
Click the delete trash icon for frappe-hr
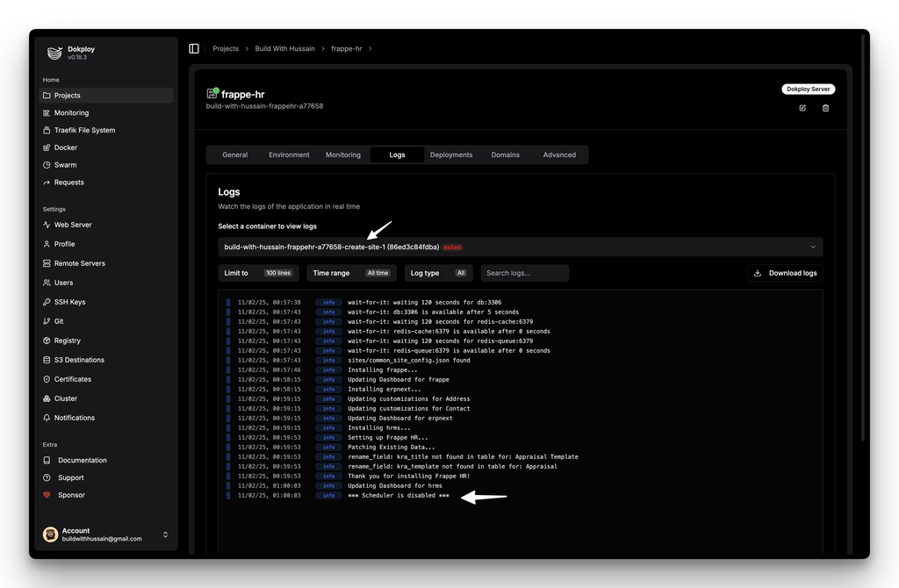(x=825, y=108)
